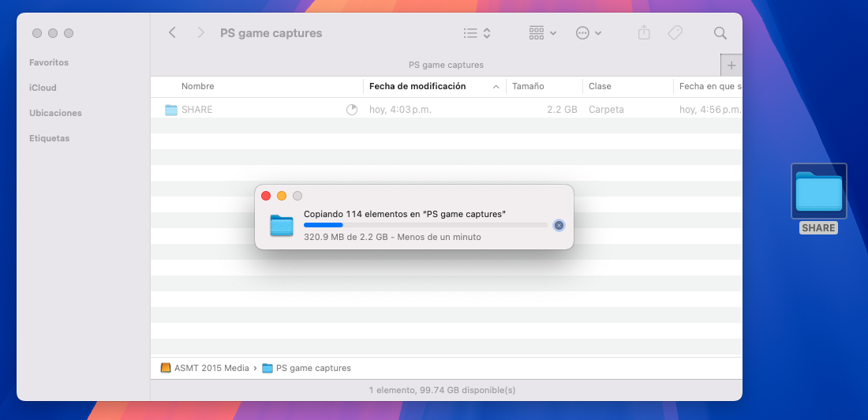Screen dimensions: 868x420
Task: Click the SHARE row copy progress pie
Action: [x=352, y=110]
